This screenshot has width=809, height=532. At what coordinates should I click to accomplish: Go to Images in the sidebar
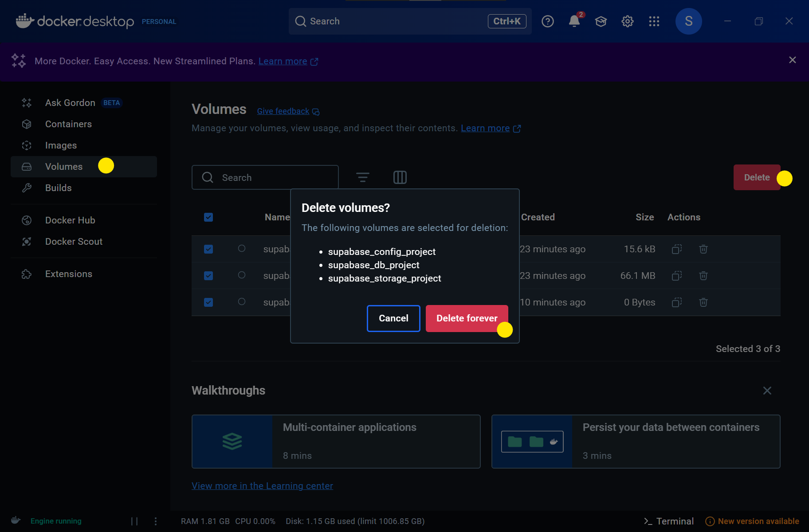coord(84,145)
